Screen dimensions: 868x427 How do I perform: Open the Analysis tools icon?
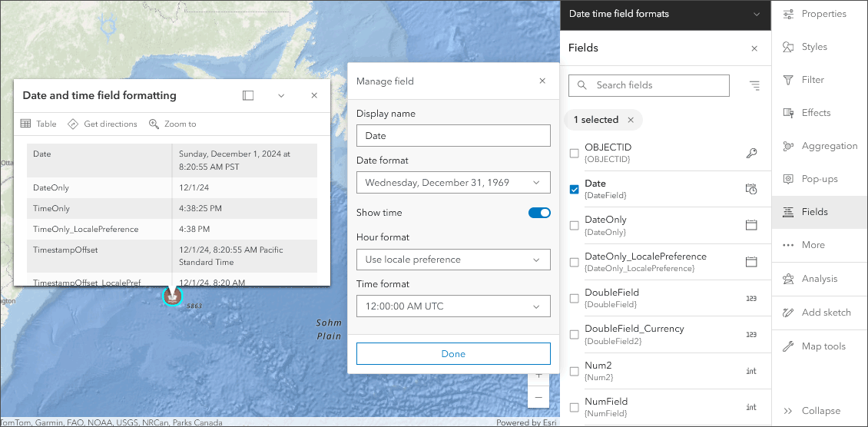pyautogui.click(x=788, y=279)
